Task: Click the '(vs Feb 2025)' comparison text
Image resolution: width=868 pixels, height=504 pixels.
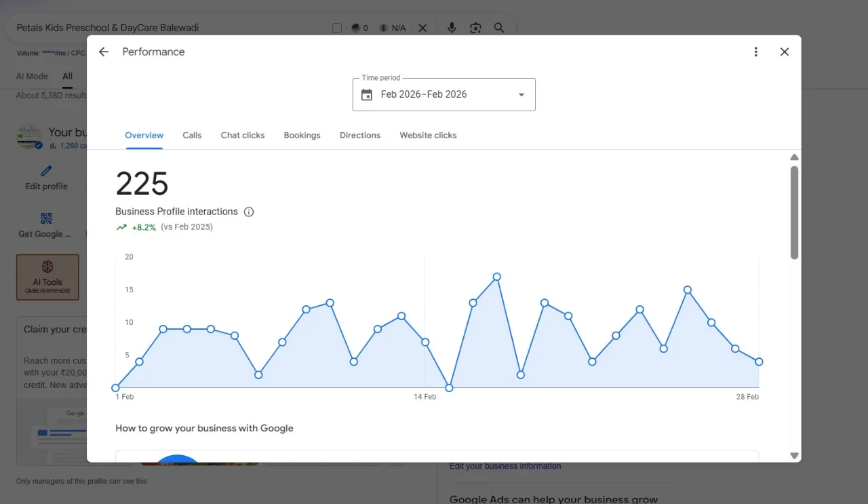Action: (x=186, y=227)
